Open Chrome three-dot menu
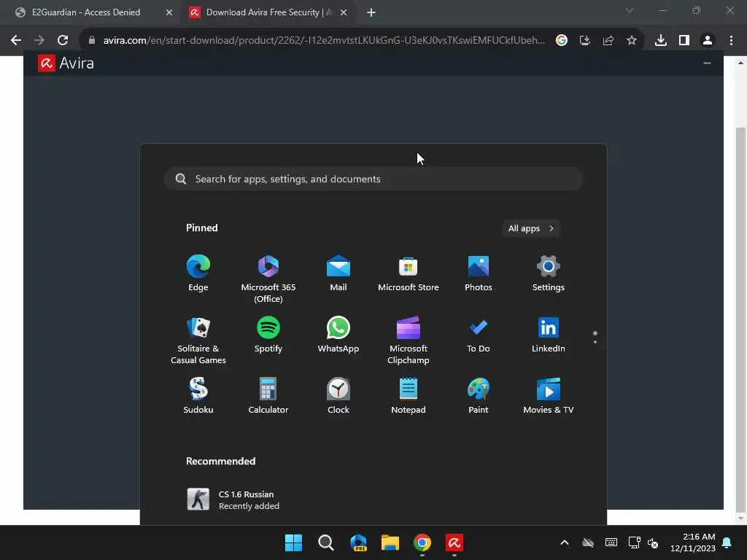Image resolution: width=747 pixels, height=560 pixels. pyautogui.click(x=731, y=41)
